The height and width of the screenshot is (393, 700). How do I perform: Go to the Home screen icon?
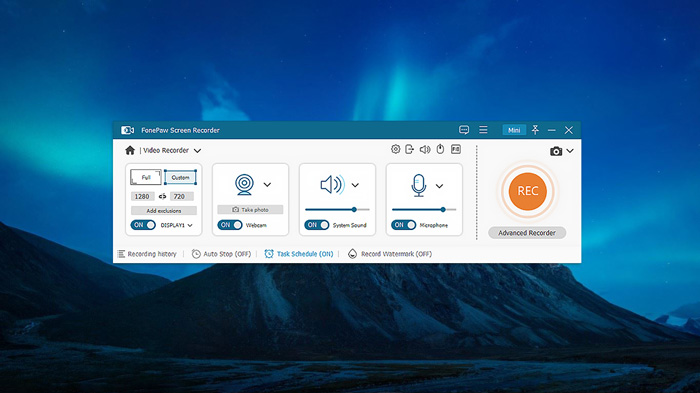(130, 150)
